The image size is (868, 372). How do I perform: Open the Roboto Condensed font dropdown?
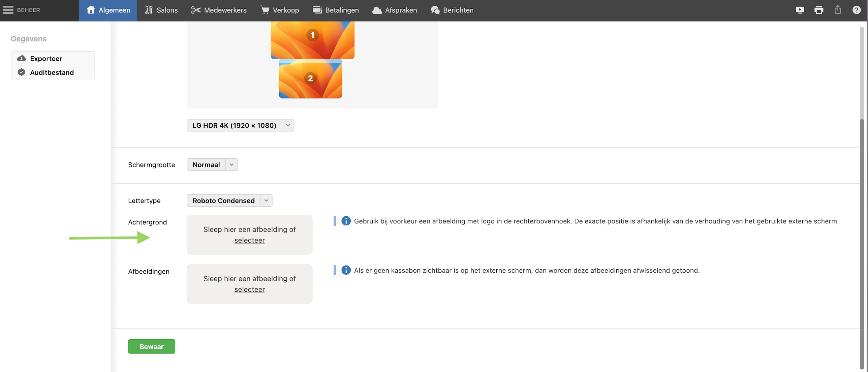point(266,201)
